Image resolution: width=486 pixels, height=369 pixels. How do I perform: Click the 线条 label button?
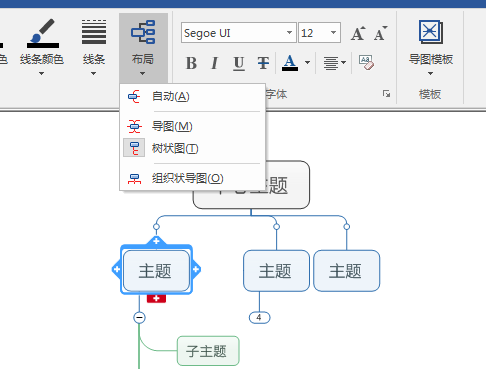pos(94,59)
